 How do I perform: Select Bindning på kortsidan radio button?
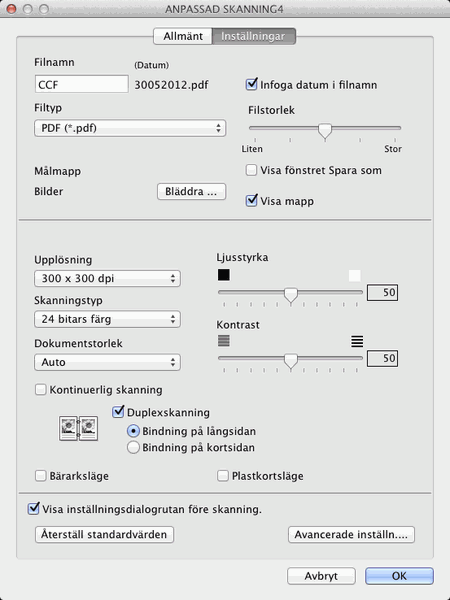[x=133, y=447]
